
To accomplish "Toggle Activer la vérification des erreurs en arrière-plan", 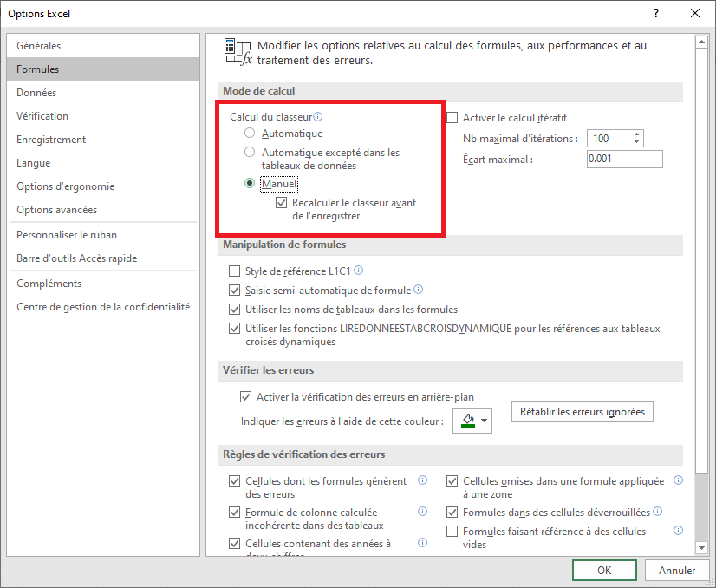I will 245,397.
